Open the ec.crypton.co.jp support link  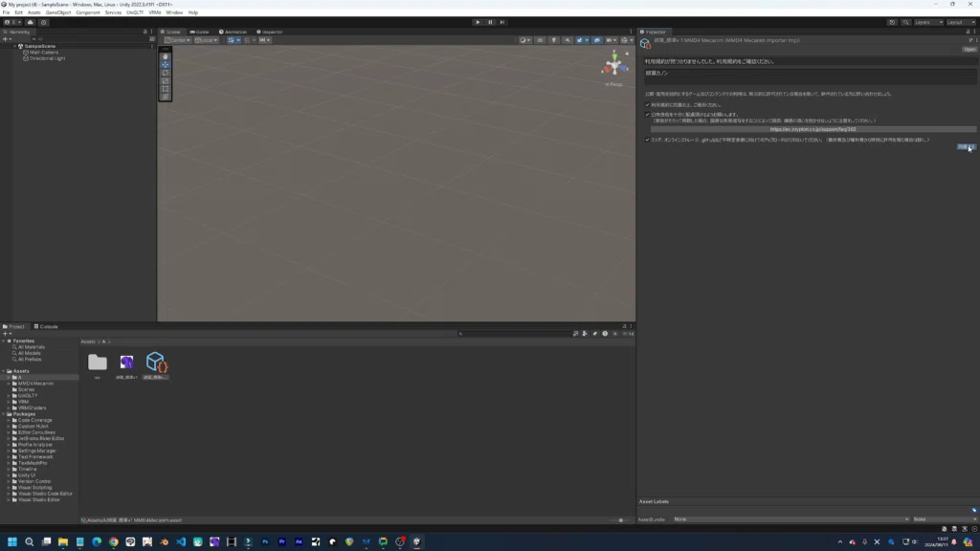point(813,129)
